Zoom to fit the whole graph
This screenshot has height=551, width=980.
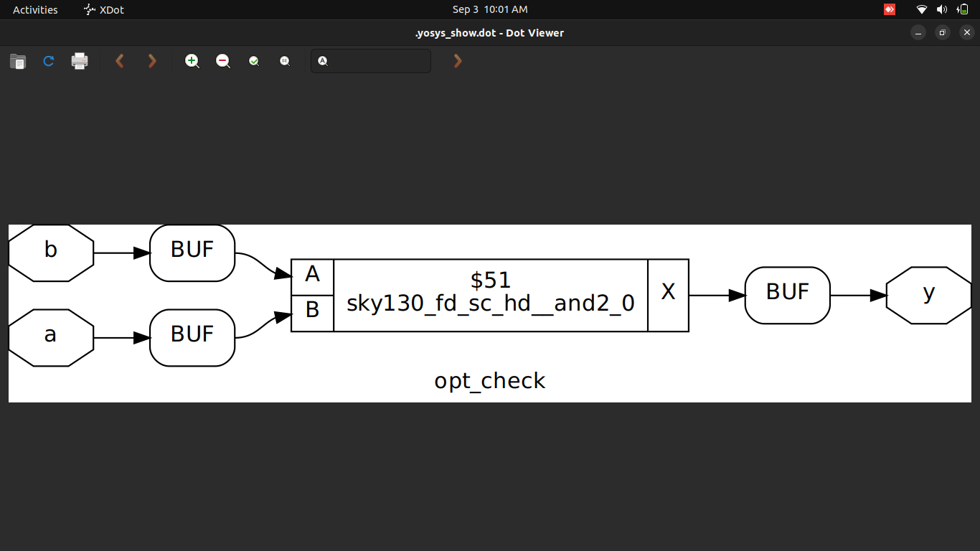(x=253, y=61)
